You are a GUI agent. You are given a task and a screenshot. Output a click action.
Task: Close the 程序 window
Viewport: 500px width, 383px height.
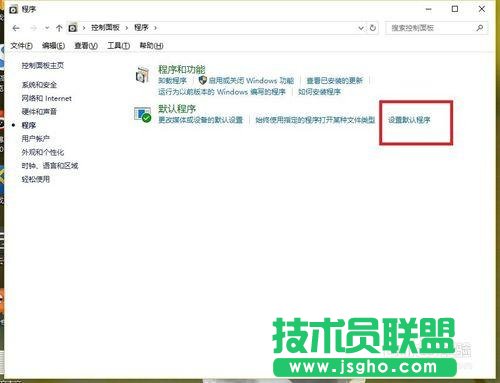coord(482,9)
